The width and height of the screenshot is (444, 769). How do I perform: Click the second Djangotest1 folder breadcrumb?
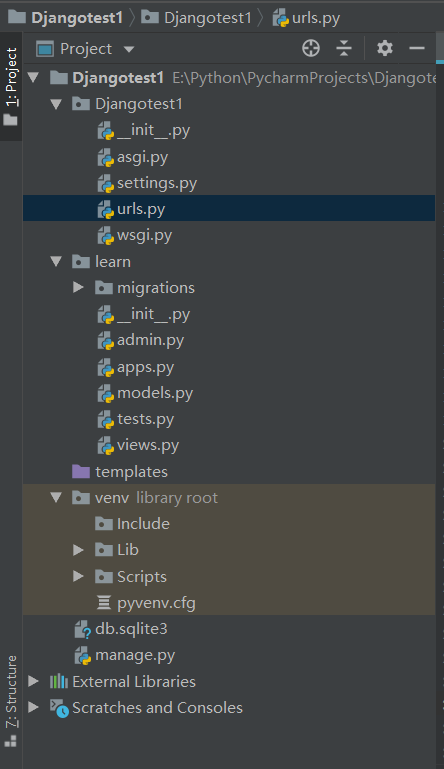tap(208, 18)
